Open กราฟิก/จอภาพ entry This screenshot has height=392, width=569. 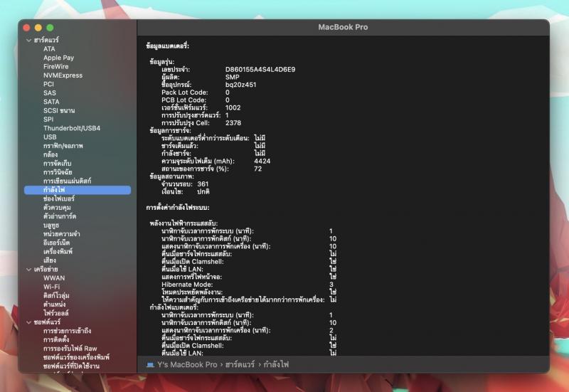pos(63,146)
